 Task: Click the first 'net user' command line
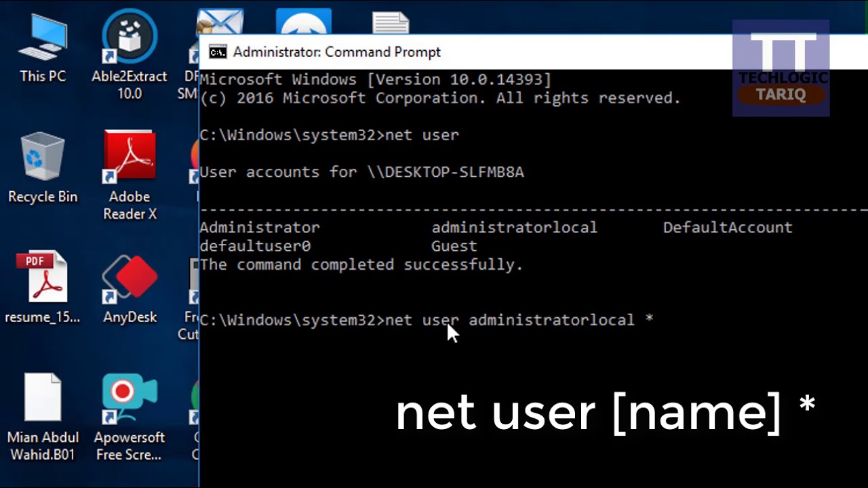(330, 135)
